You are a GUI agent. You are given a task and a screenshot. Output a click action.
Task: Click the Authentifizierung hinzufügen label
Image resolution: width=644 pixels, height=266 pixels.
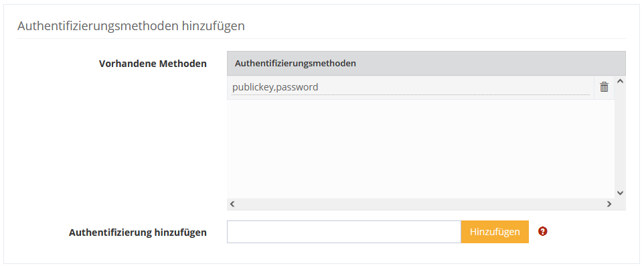138,232
